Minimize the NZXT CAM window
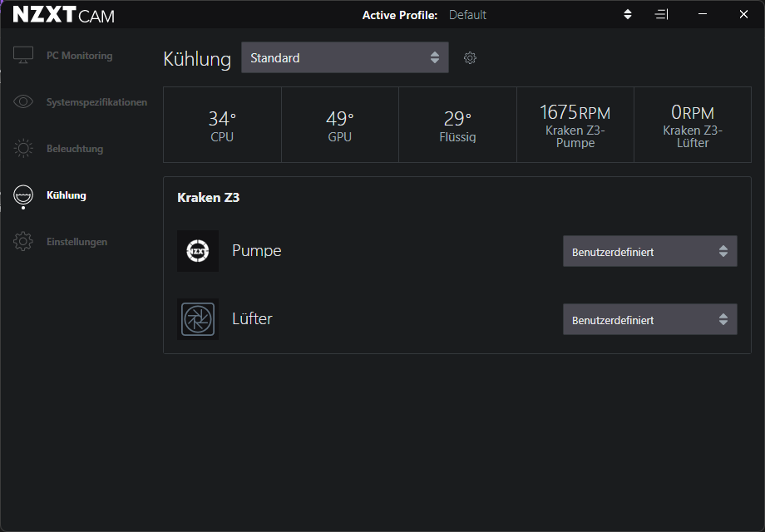This screenshot has height=532, width=765. click(x=703, y=14)
